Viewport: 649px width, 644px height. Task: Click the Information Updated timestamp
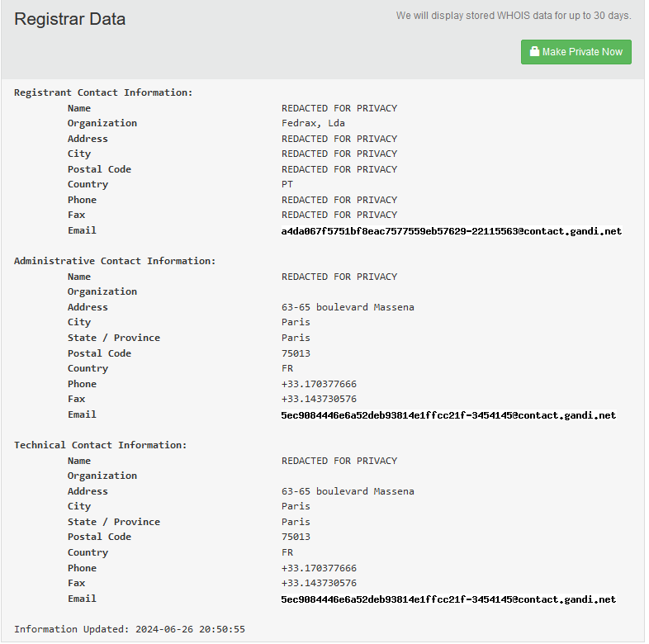coord(130,629)
